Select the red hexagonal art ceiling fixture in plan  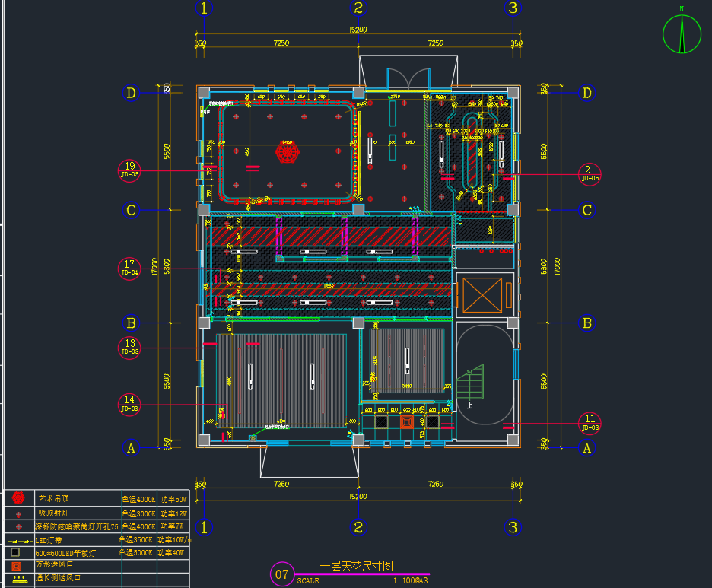(x=288, y=151)
